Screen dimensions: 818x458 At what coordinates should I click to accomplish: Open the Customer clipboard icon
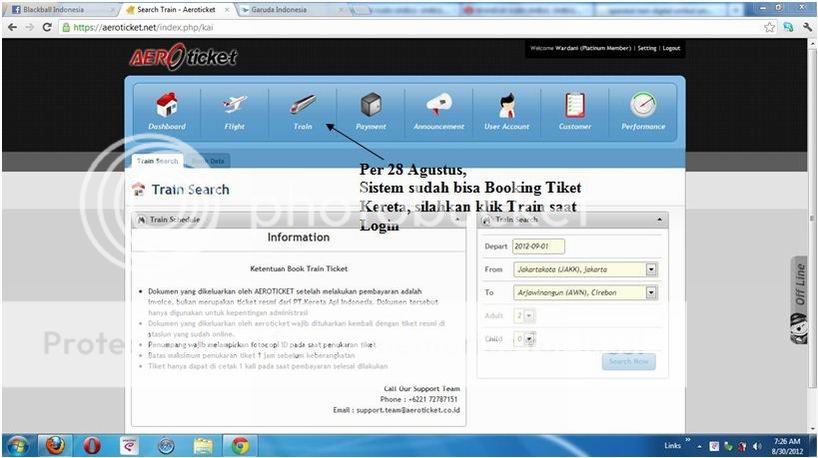tap(575, 105)
